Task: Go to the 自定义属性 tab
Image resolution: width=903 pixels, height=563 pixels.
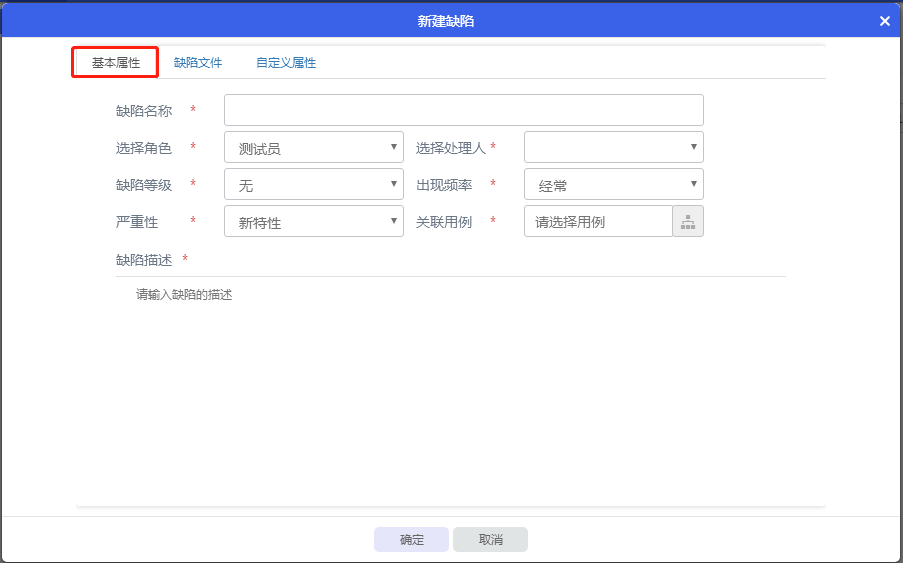Action: click(x=286, y=63)
